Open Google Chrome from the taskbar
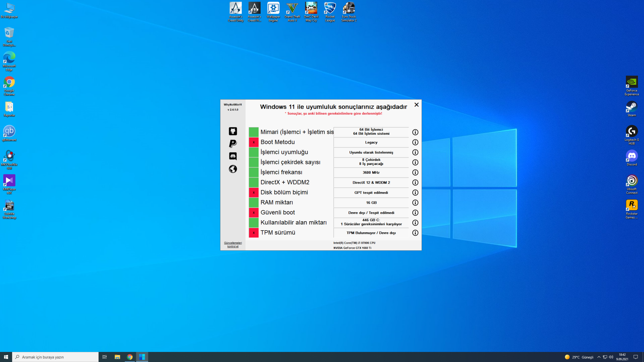 click(x=130, y=357)
